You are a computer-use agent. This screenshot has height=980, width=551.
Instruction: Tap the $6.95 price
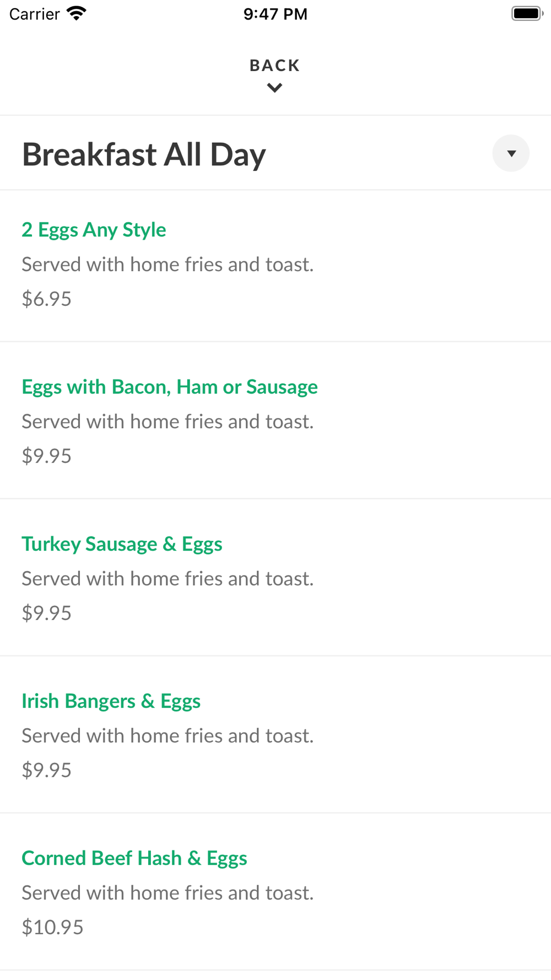point(47,299)
